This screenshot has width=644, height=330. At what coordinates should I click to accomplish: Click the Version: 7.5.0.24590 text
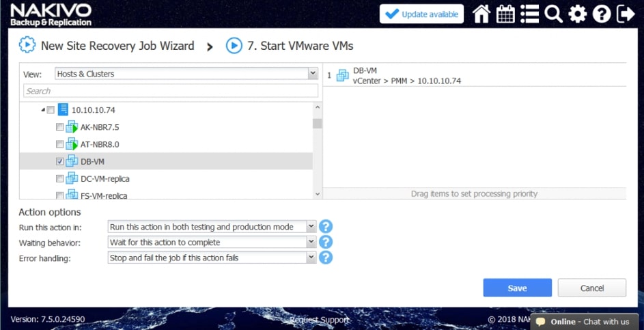coord(48,319)
